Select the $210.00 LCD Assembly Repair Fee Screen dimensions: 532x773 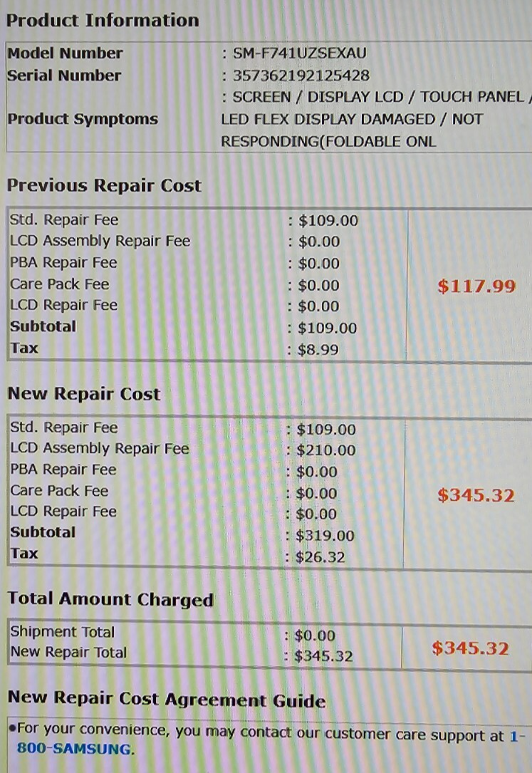pos(325,450)
